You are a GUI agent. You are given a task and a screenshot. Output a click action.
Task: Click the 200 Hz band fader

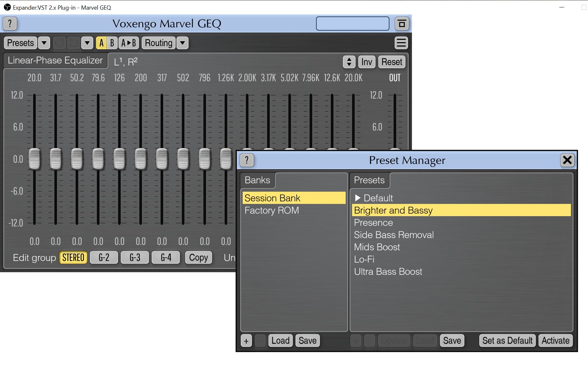tap(141, 159)
